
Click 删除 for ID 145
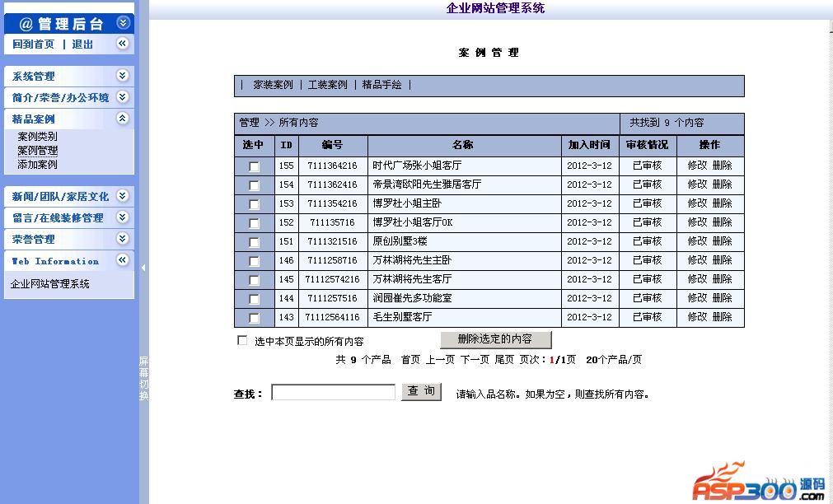point(723,279)
